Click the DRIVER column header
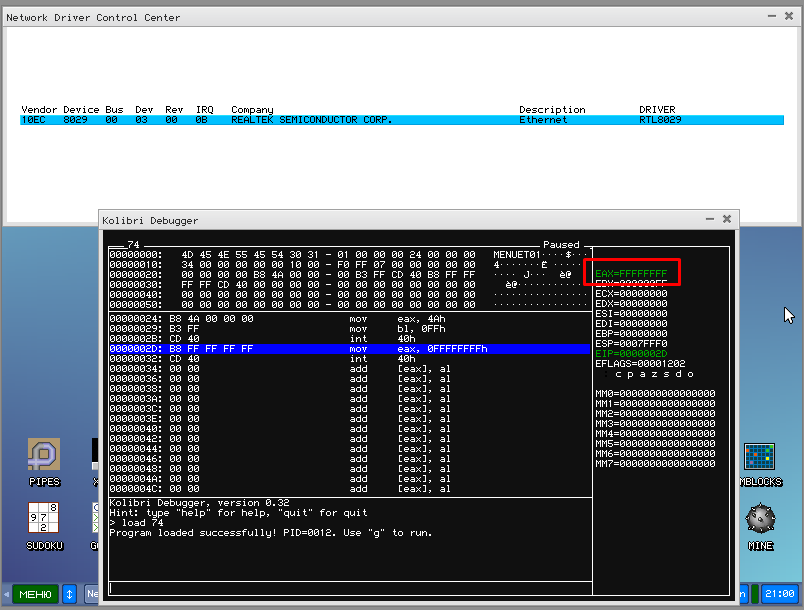The height and width of the screenshot is (610, 804). pos(657,109)
